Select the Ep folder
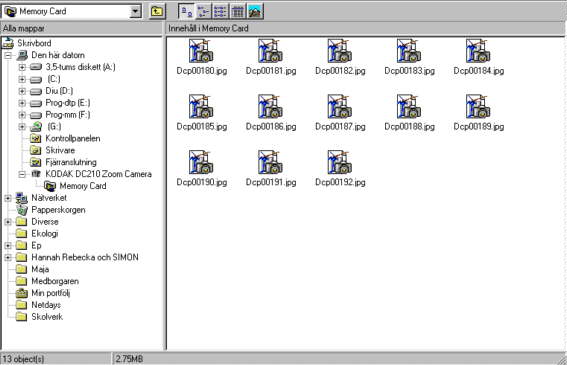Image resolution: width=567 pixels, height=365 pixels. click(x=36, y=246)
